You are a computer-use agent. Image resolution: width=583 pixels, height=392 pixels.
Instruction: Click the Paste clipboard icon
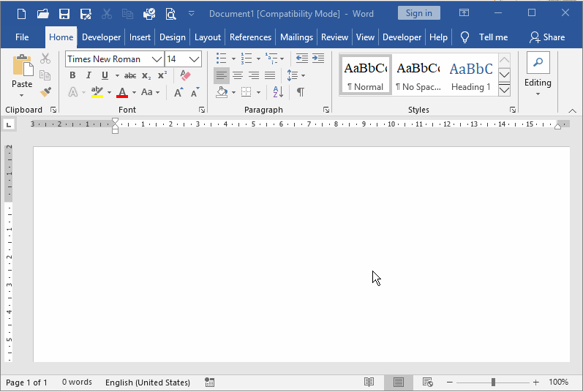tap(22, 66)
